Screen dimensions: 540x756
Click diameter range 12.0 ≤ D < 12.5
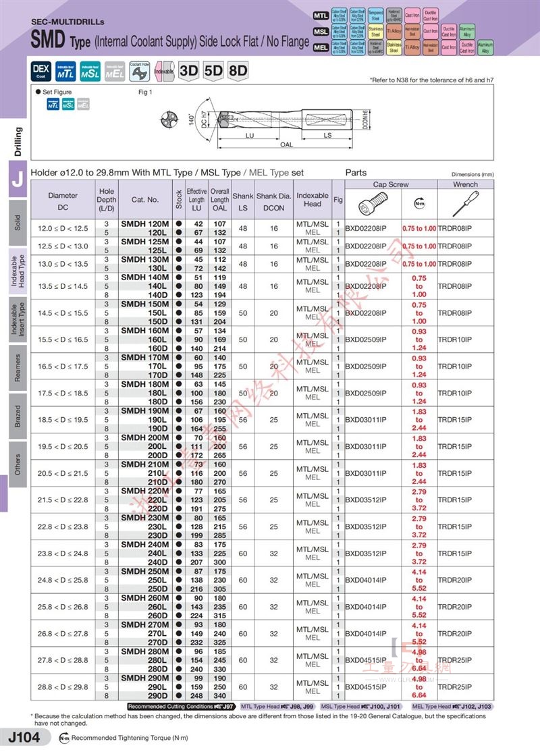tap(63, 228)
